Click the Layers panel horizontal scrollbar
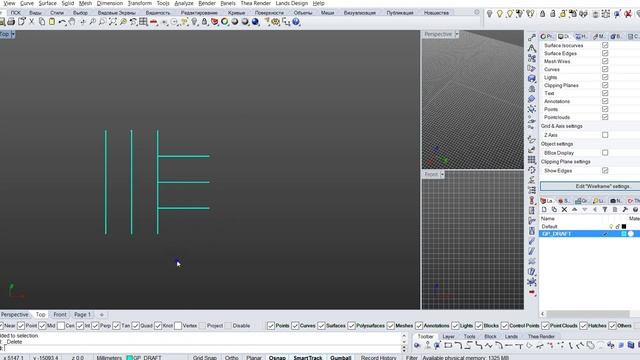The height and width of the screenshot is (360, 640). pyautogui.click(x=588, y=314)
